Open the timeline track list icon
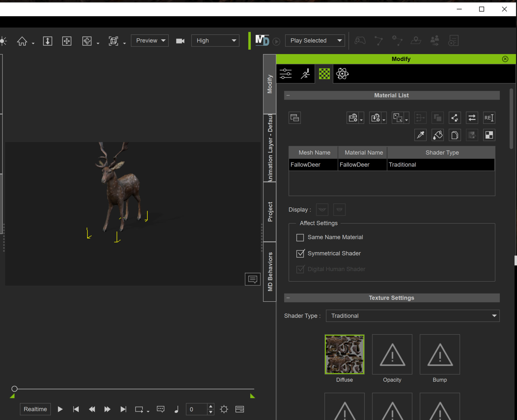Image resolution: width=517 pixels, height=420 pixels. [240, 409]
